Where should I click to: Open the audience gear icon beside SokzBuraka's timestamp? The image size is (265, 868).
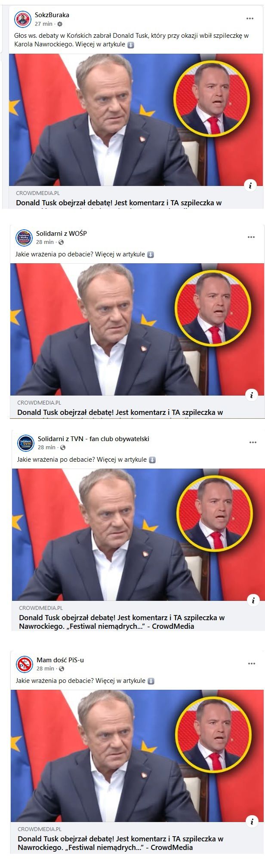coord(60,24)
